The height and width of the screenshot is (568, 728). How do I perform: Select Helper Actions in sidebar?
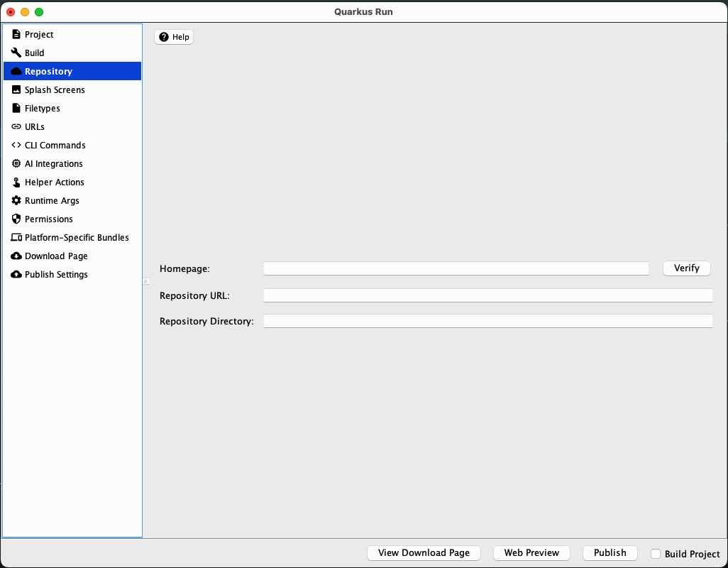72,182
